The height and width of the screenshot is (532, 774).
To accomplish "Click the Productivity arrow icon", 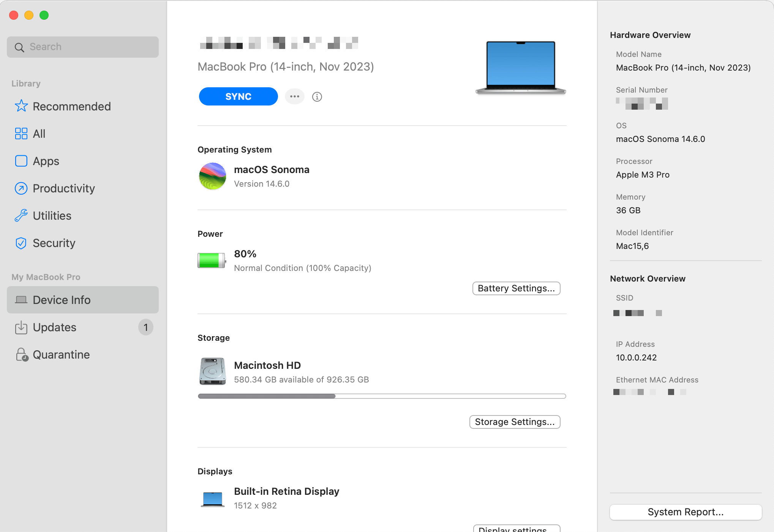I will click(21, 188).
